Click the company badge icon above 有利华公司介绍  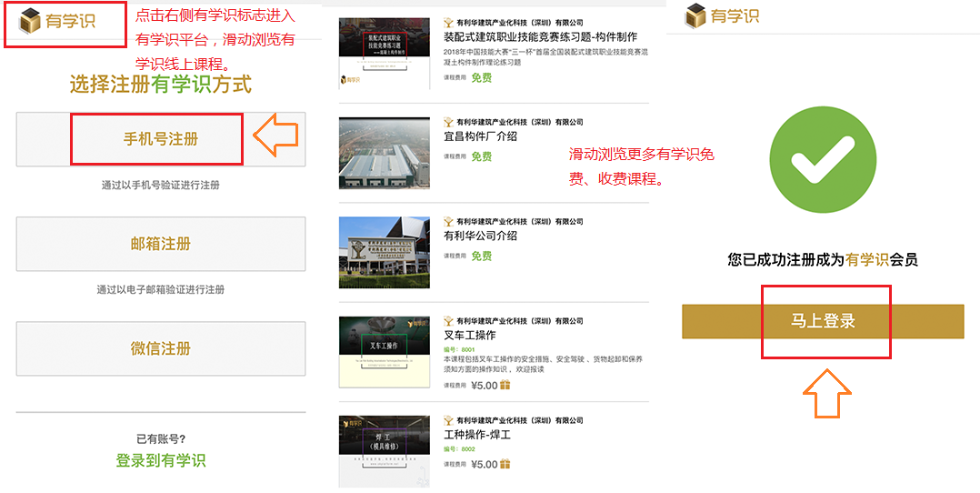coord(448,221)
